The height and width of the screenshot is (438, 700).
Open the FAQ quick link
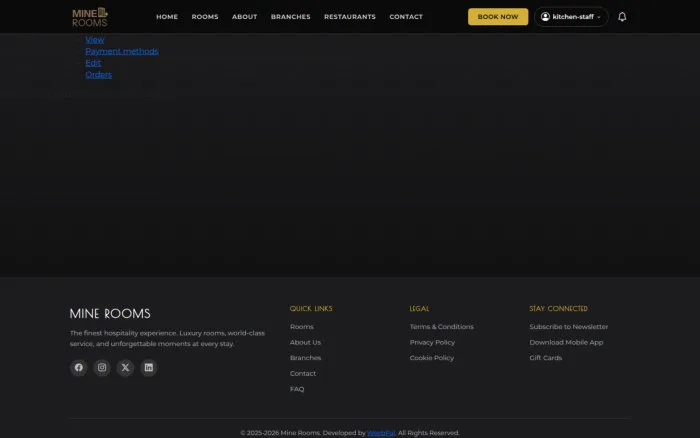coord(297,389)
